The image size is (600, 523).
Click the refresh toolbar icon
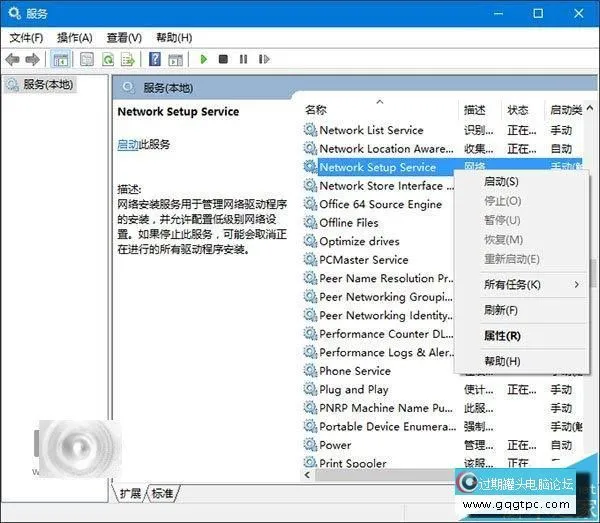click(107, 60)
